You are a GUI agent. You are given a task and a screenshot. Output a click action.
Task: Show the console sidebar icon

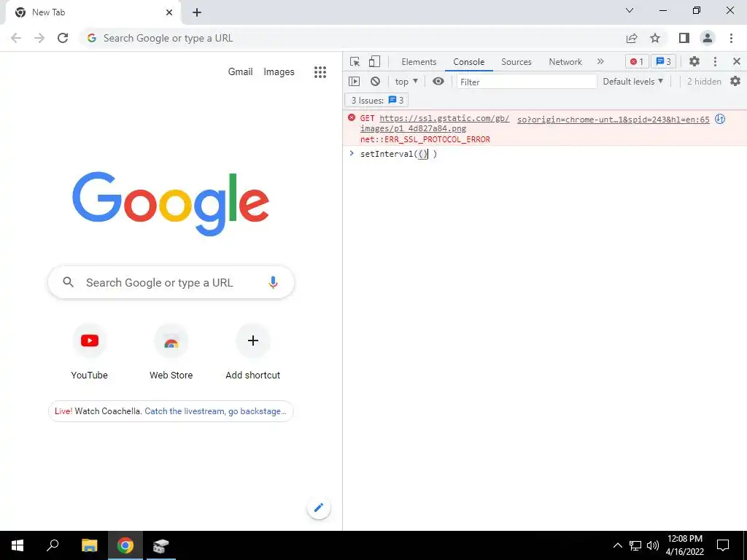(354, 82)
